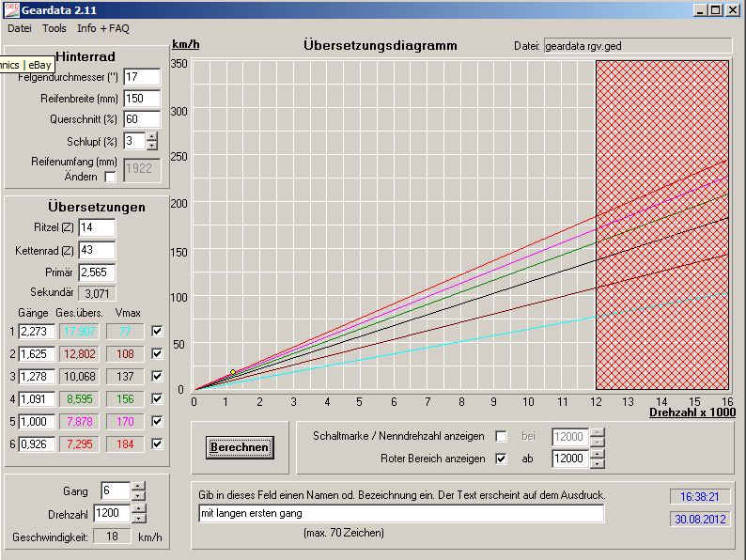The height and width of the screenshot is (560, 746).
Task: Decrease the Schlupf percentage with down arrow
Action: (152, 146)
